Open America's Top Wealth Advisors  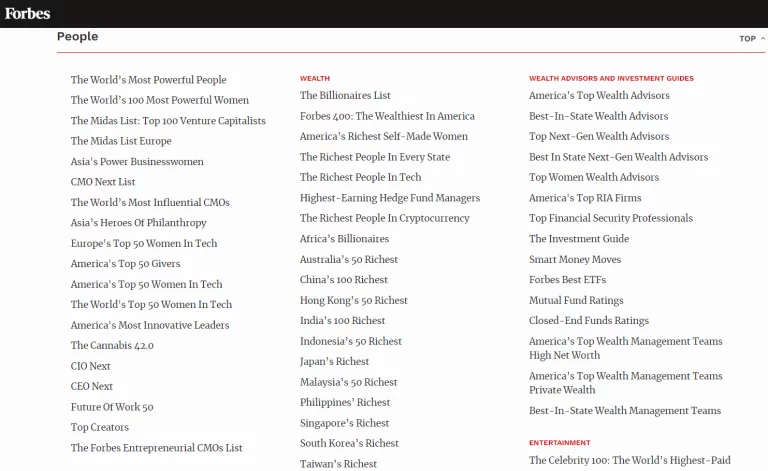coord(599,96)
